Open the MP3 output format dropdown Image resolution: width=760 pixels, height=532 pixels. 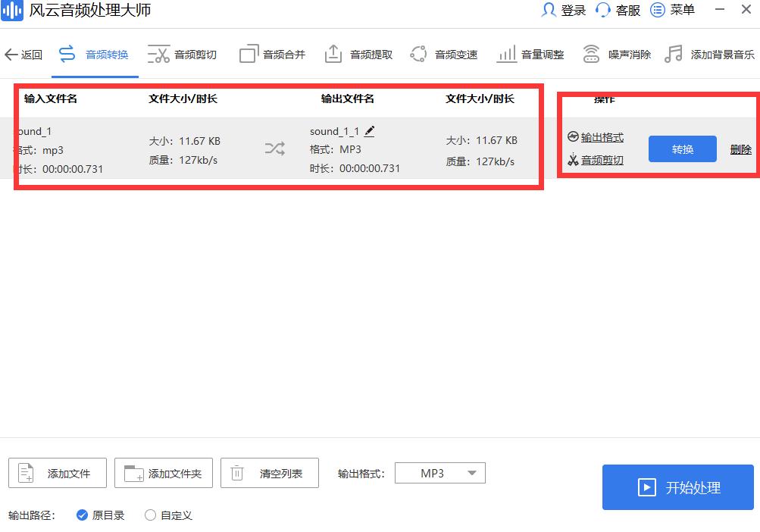tap(439, 472)
